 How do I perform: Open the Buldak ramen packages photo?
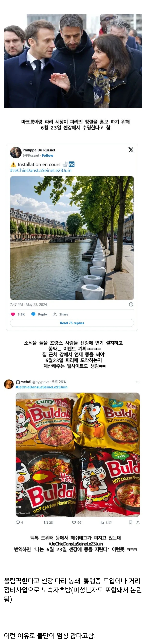point(78,454)
